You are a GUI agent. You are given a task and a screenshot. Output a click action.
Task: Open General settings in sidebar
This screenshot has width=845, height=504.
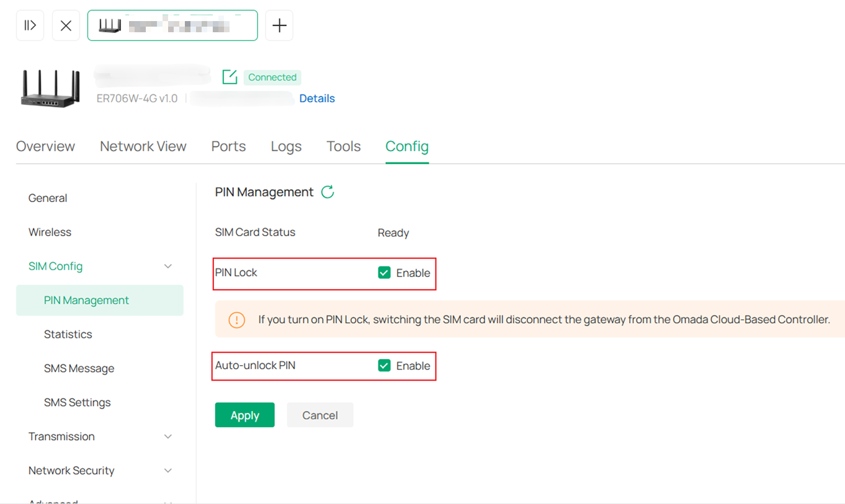[48, 198]
